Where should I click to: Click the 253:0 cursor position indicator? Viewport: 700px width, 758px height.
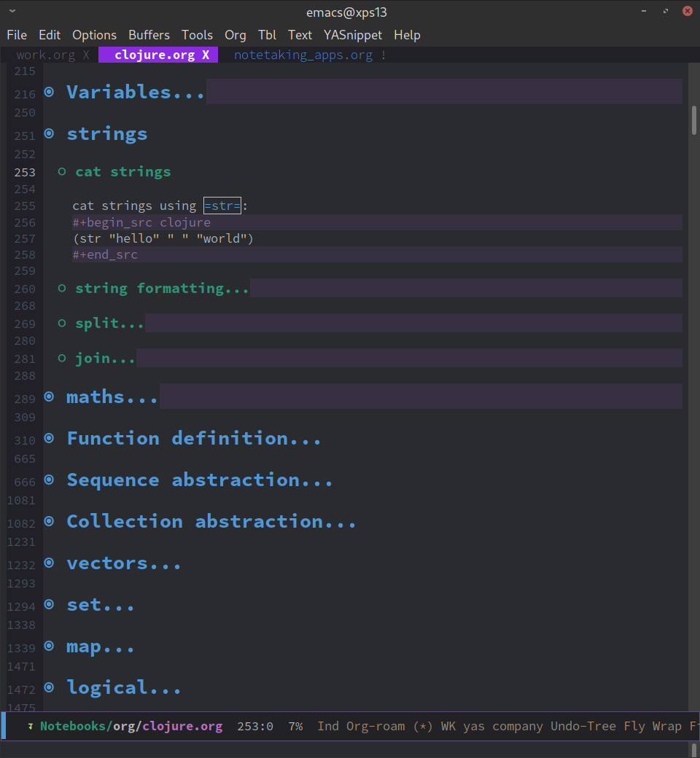(x=255, y=726)
